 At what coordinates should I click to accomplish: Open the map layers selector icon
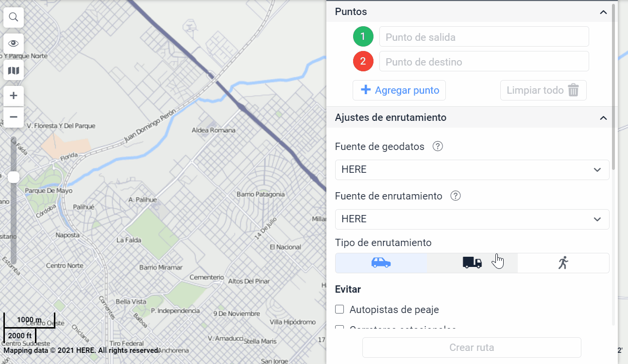pyautogui.click(x=14, y=71)
